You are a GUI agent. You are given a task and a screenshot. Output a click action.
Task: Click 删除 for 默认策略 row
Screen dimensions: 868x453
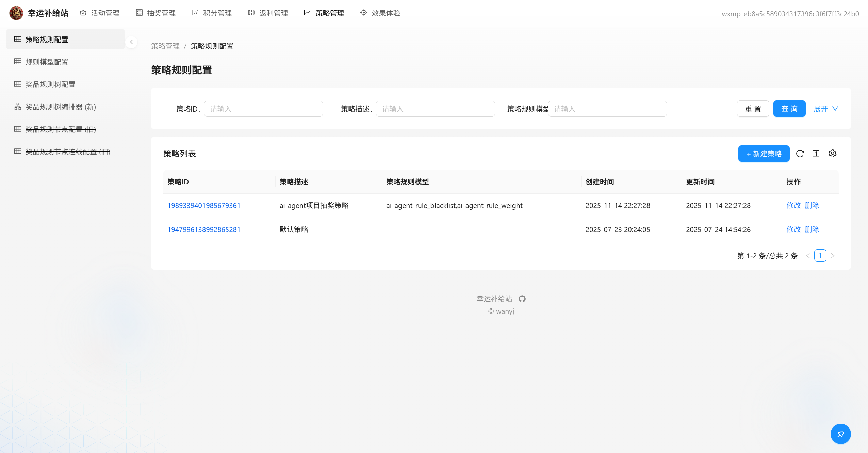tap(812, 229)
